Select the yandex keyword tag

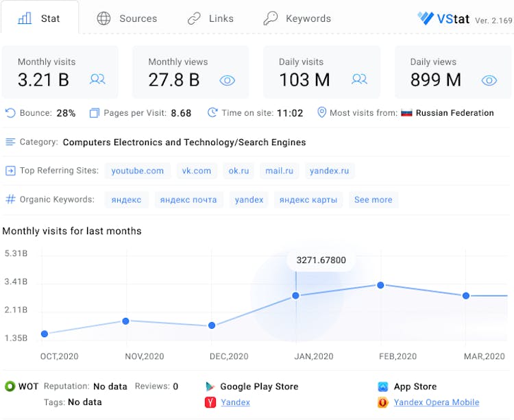click(x=249, y=199)
